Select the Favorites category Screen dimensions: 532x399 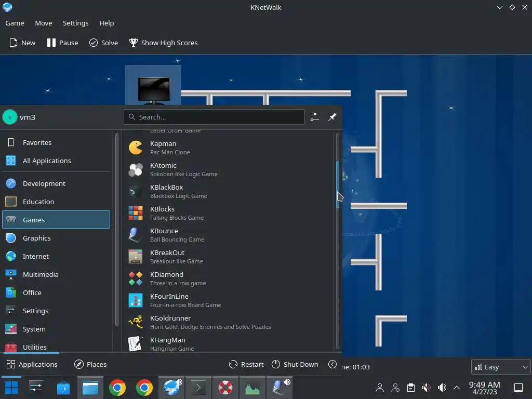coord(56,142)
